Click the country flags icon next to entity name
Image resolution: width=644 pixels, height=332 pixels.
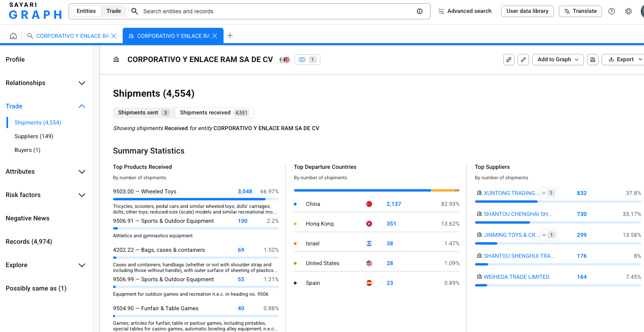point(284,60)
